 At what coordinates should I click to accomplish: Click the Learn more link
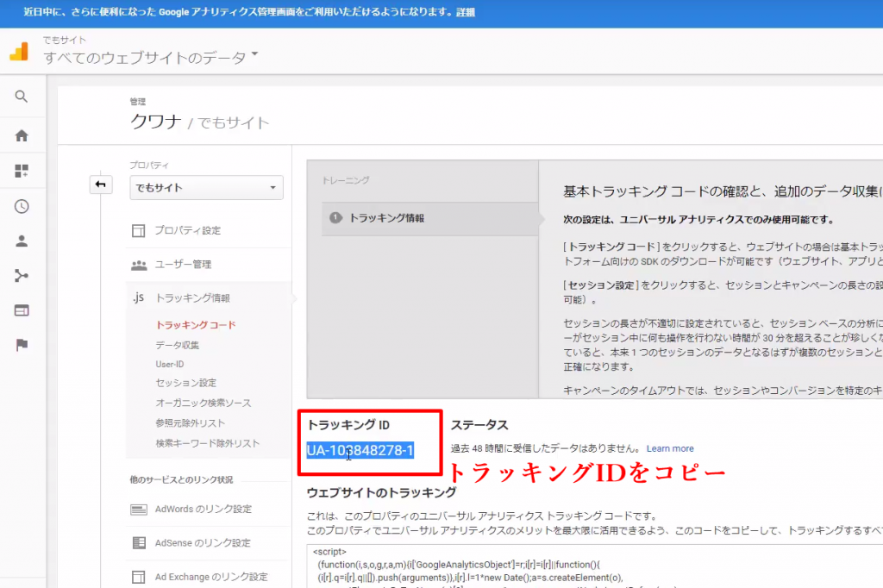pyautogui.click(x=670, y=448)
